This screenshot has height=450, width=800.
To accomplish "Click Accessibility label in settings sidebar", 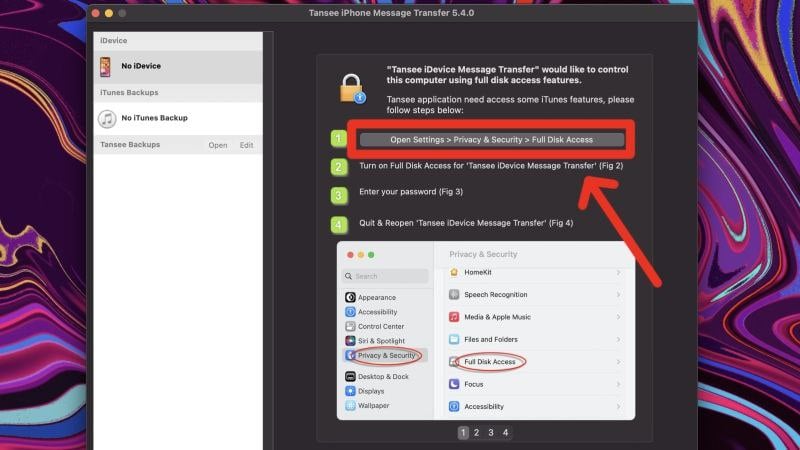I will pos(377,312).
